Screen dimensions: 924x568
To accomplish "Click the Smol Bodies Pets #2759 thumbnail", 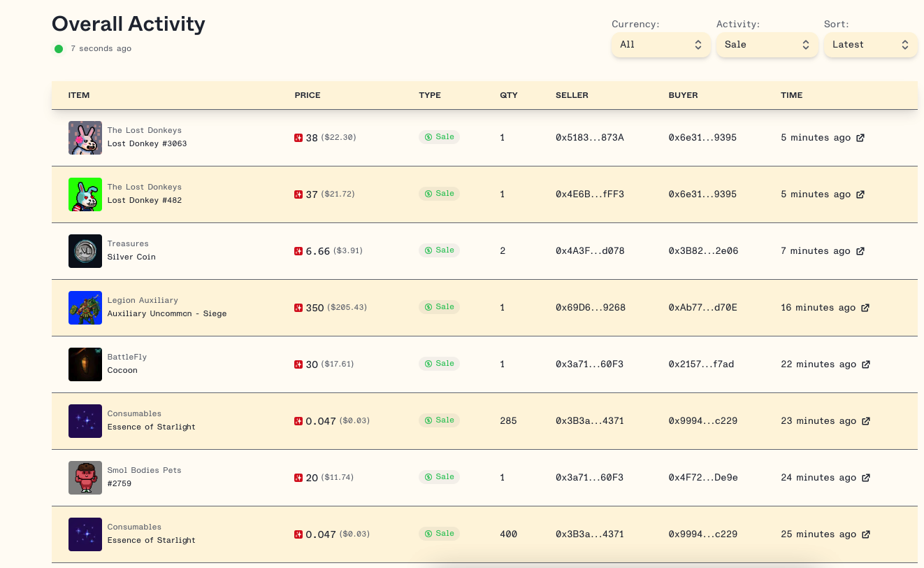I will point(85,478).
